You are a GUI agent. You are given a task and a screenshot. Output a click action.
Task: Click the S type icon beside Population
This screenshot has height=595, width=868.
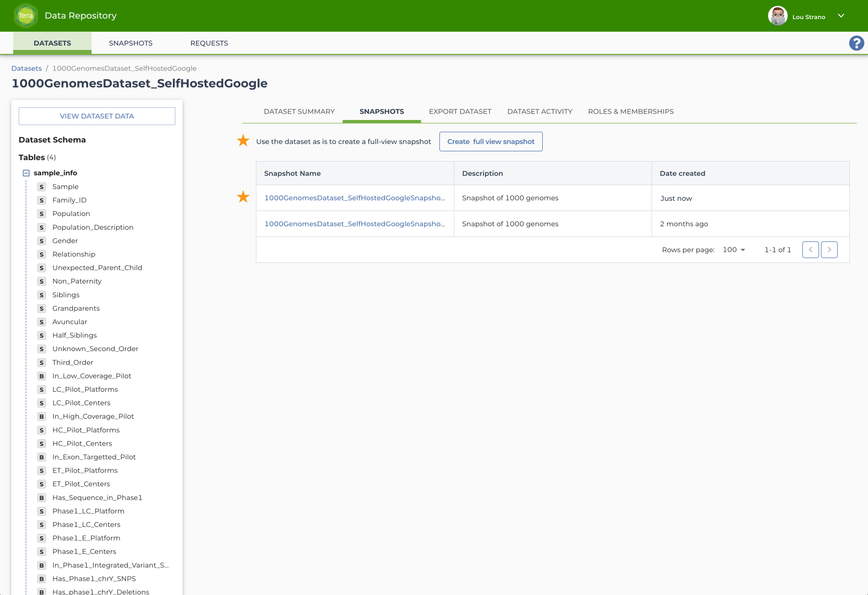[x=42, y=214]
